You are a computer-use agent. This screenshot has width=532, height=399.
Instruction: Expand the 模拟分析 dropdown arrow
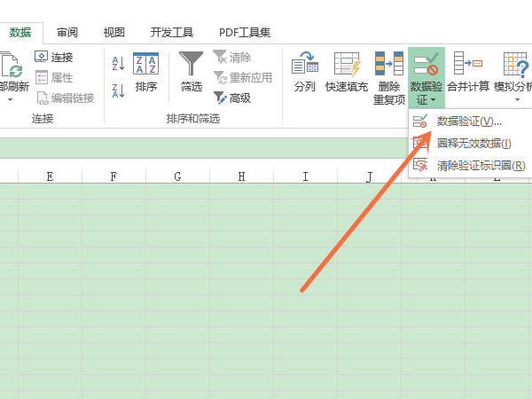[517, 99]
